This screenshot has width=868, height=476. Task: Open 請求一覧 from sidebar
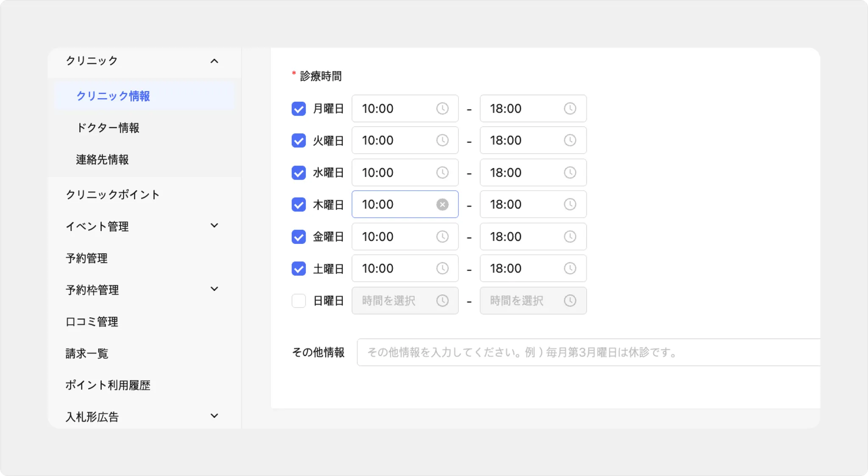tap(87, 354)
